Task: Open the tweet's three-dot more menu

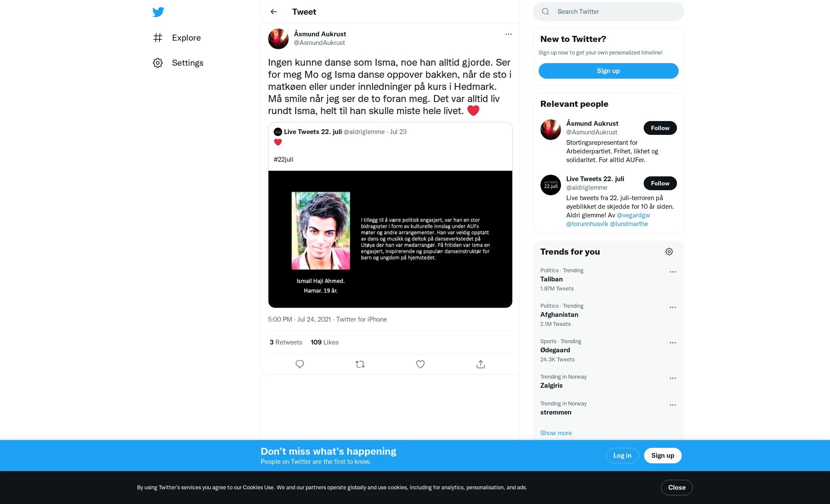Action: click(x=508, y=34)
